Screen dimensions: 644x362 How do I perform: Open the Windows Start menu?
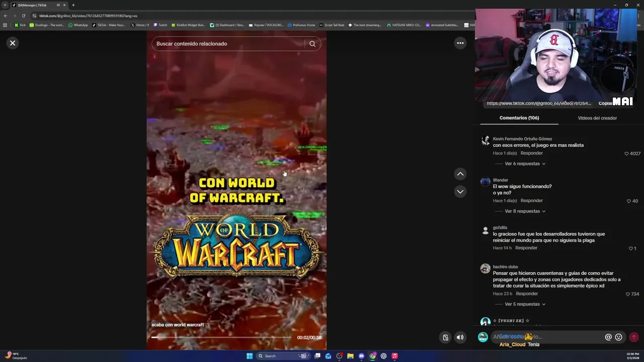point(250,356)
